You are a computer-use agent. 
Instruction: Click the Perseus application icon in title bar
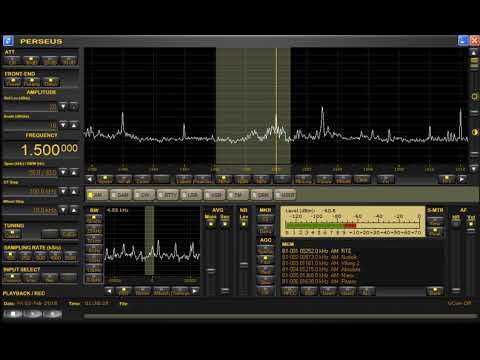[x=8, y=41]
